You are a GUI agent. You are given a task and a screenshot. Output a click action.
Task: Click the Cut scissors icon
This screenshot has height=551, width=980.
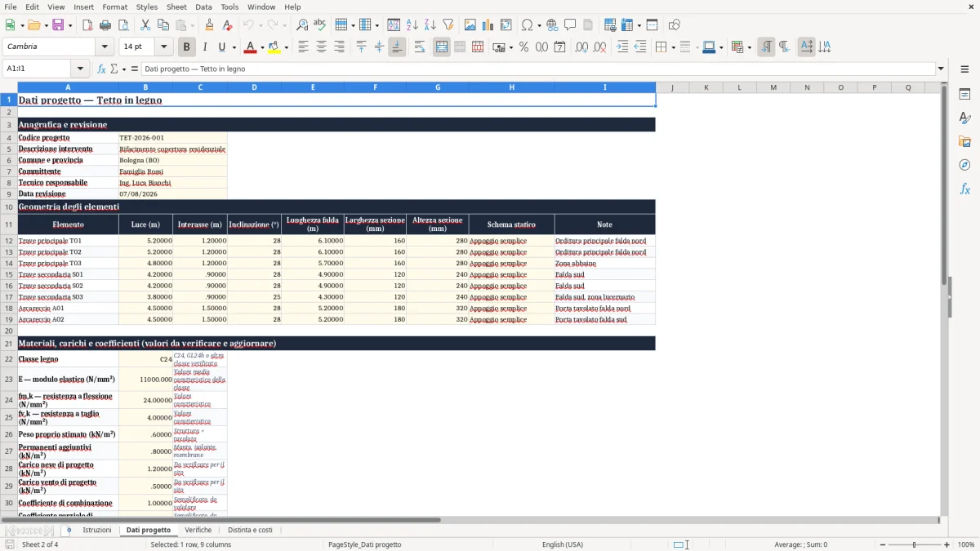pos(145,25)
